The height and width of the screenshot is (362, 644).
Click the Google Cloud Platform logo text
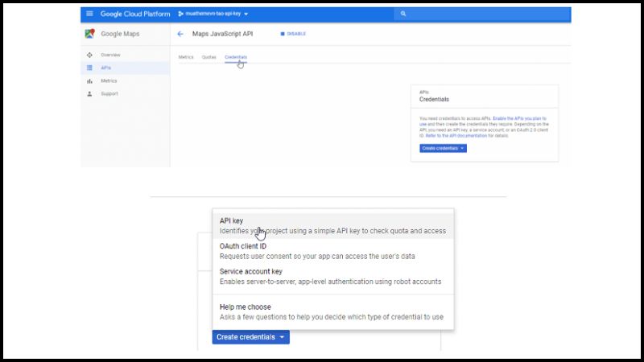point(135,14)
